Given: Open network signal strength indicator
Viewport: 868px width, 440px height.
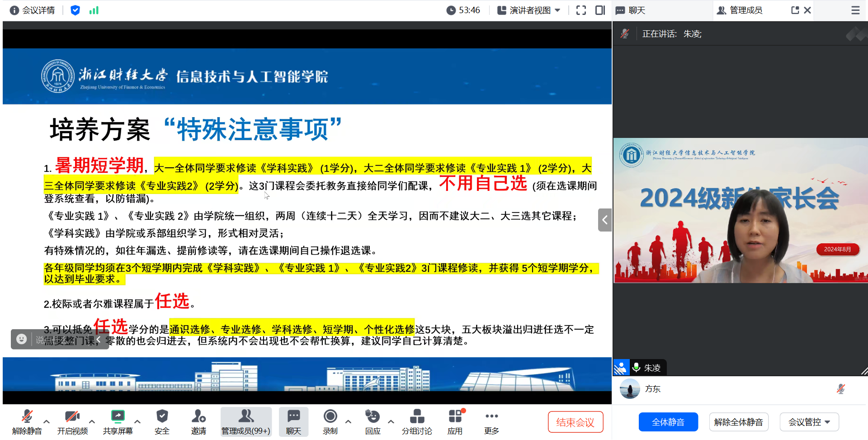Looking at the screenshot, I should 94,10.
